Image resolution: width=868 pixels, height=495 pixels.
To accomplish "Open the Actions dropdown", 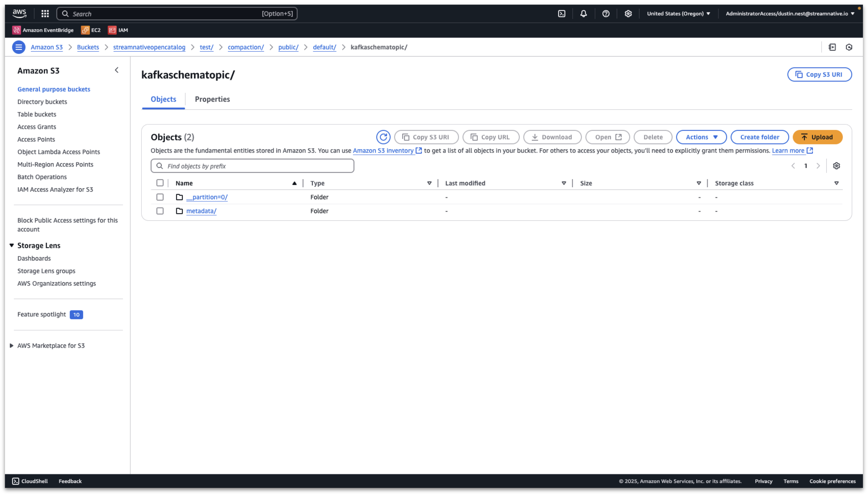I will click(x=701, y=137).
